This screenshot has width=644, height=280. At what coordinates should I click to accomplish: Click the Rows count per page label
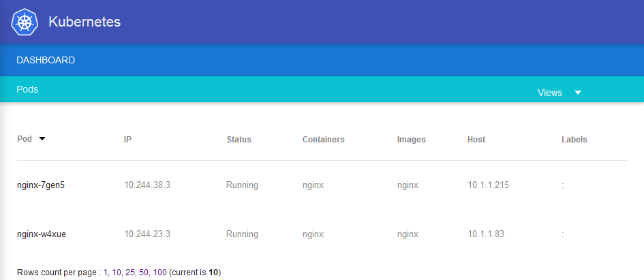pos(59,273)
